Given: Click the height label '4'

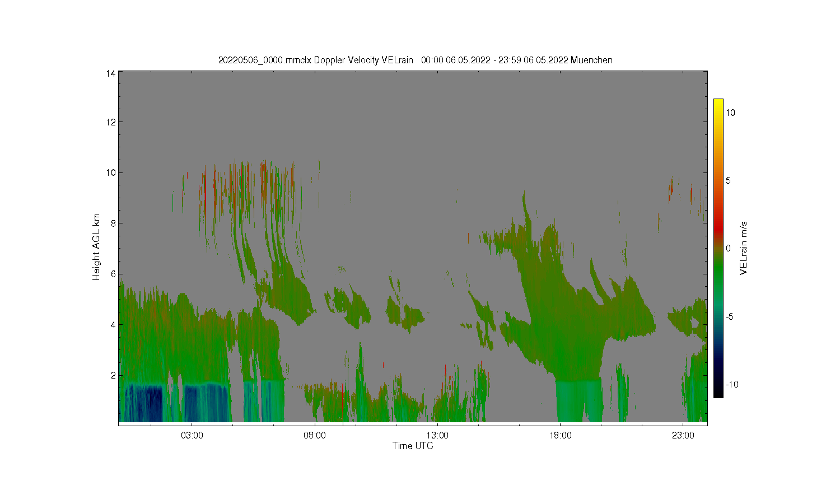Looking at the screenshot, I should click(x=113, y=324).
